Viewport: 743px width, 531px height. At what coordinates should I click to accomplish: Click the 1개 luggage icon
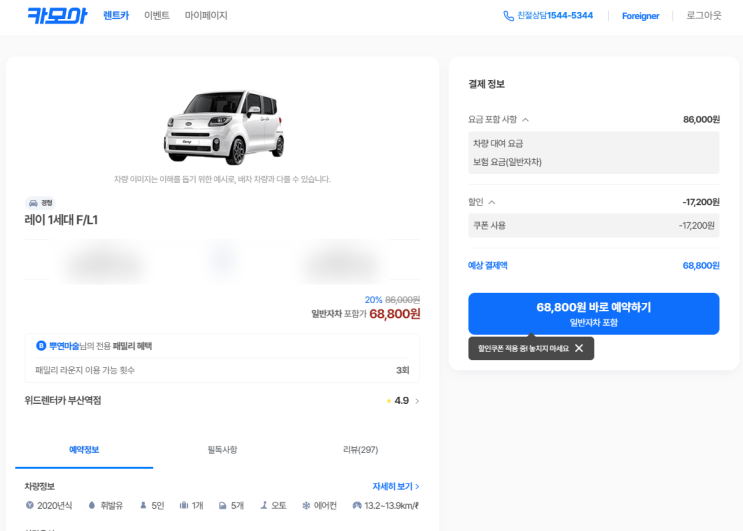click(184, 505)
